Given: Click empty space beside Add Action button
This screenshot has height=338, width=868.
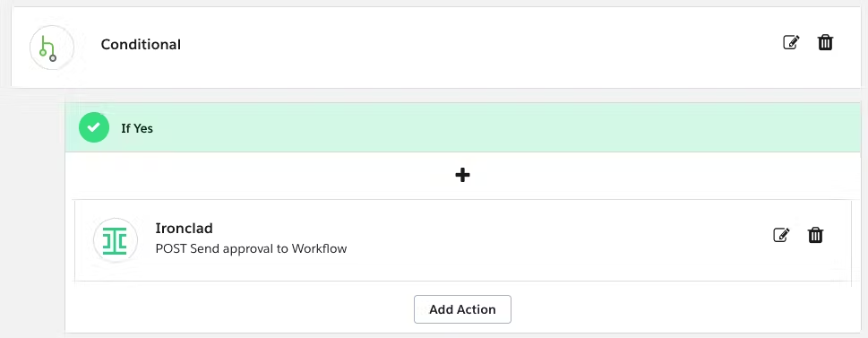Looking at the screenshot, I should click(665, 309).
